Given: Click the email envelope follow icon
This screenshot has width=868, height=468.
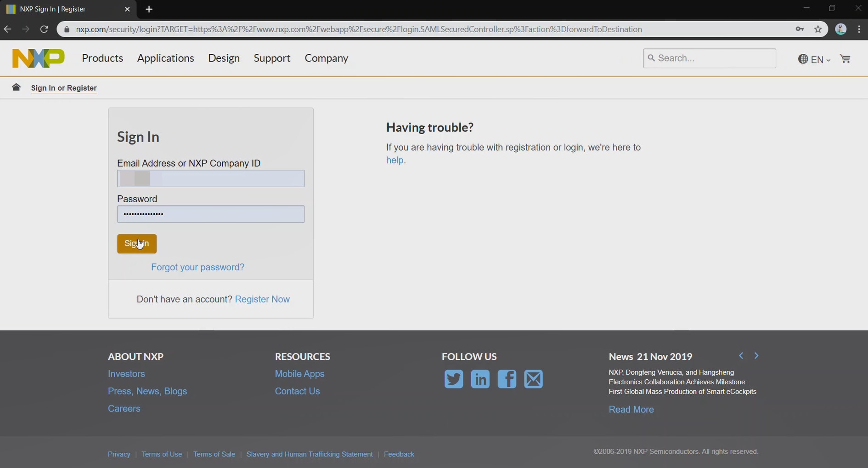Looking at the screenshot, I should [533, 379].
